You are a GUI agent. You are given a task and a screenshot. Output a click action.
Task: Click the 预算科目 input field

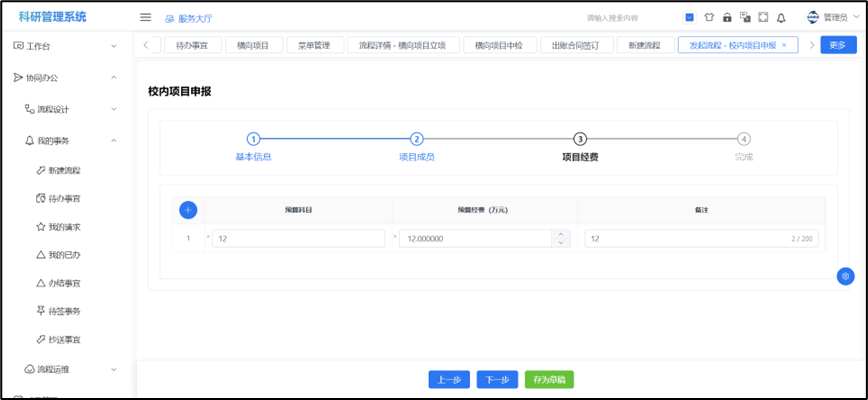298,239
